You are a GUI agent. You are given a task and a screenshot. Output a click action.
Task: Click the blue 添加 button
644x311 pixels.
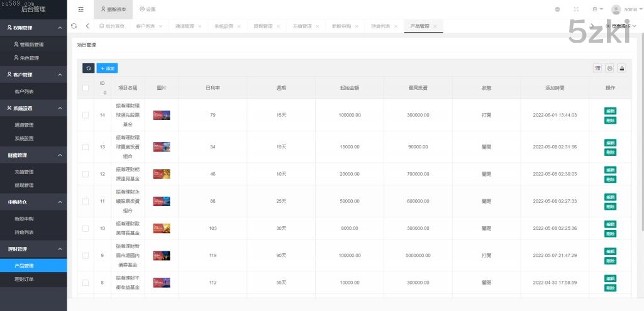[107, 68]
